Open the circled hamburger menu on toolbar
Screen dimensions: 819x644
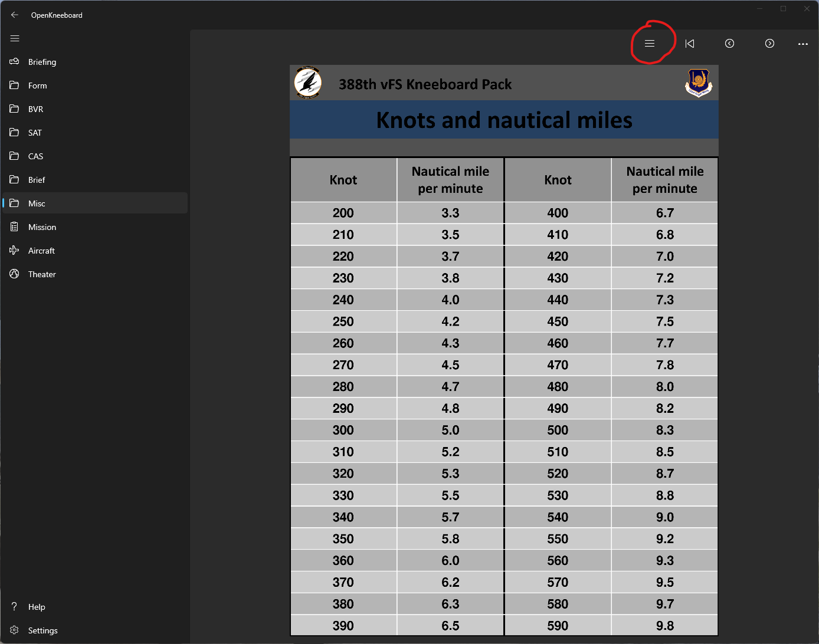point(650,43)
